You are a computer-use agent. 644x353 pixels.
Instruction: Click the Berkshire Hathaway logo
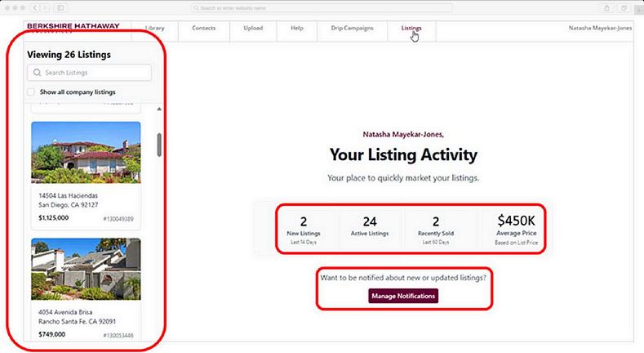click(x=73, y=28)
